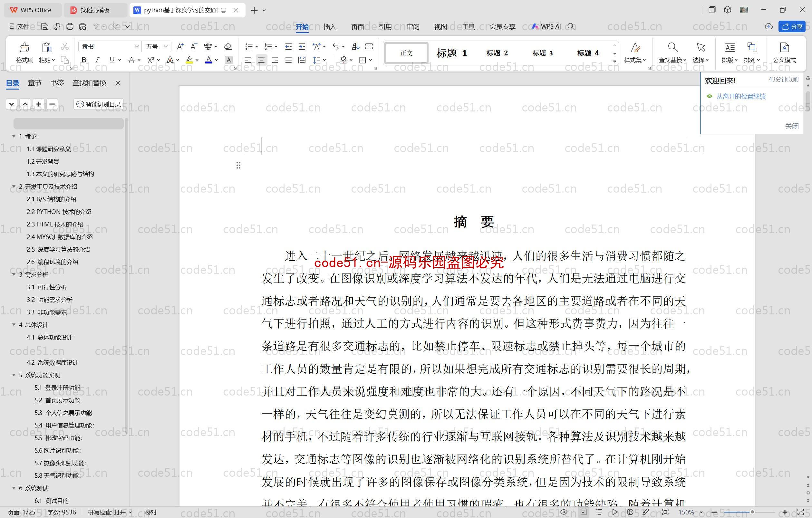Click Close (关闭) in welcome popup
The image size is (812, 518).
tap(791, 126)
